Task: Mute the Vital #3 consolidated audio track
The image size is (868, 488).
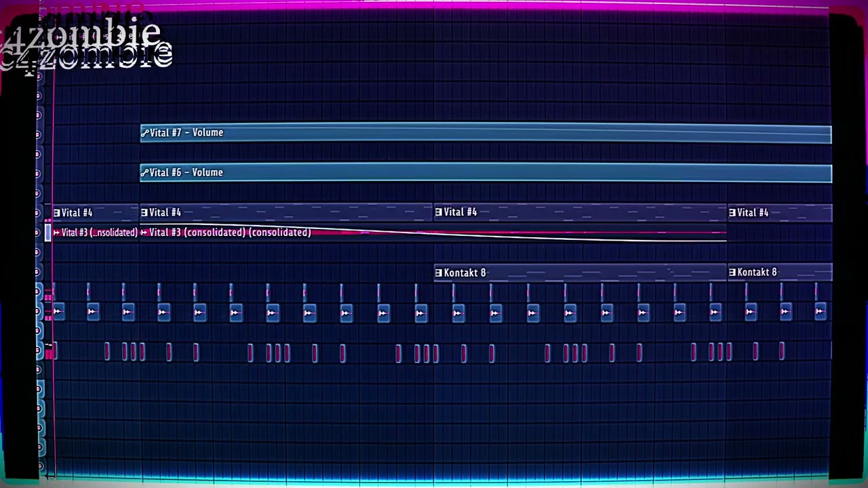Action: (38, 232)
